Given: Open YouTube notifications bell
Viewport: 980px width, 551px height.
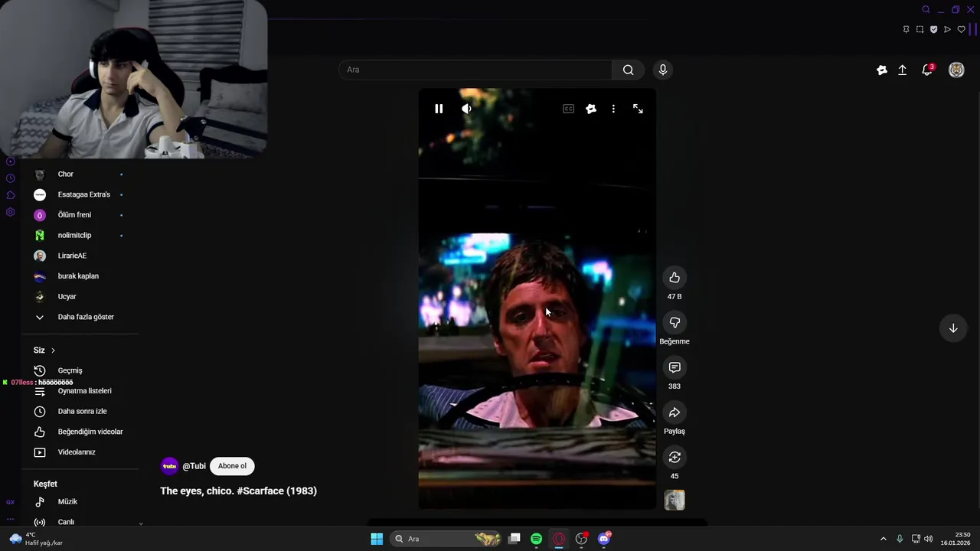Looking at the screenshot, I should click(927, 70).
